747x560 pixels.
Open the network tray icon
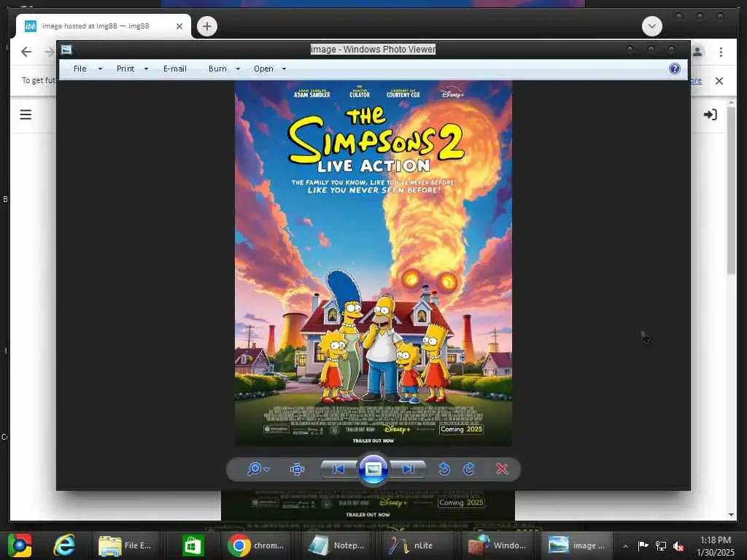pos(661,545)
